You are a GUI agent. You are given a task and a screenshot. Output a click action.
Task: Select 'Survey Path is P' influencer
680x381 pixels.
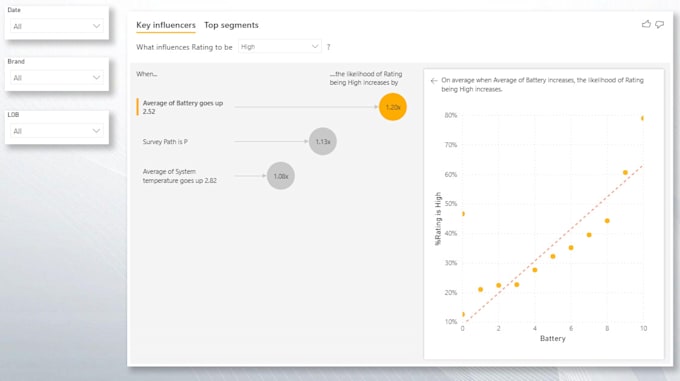165,142
